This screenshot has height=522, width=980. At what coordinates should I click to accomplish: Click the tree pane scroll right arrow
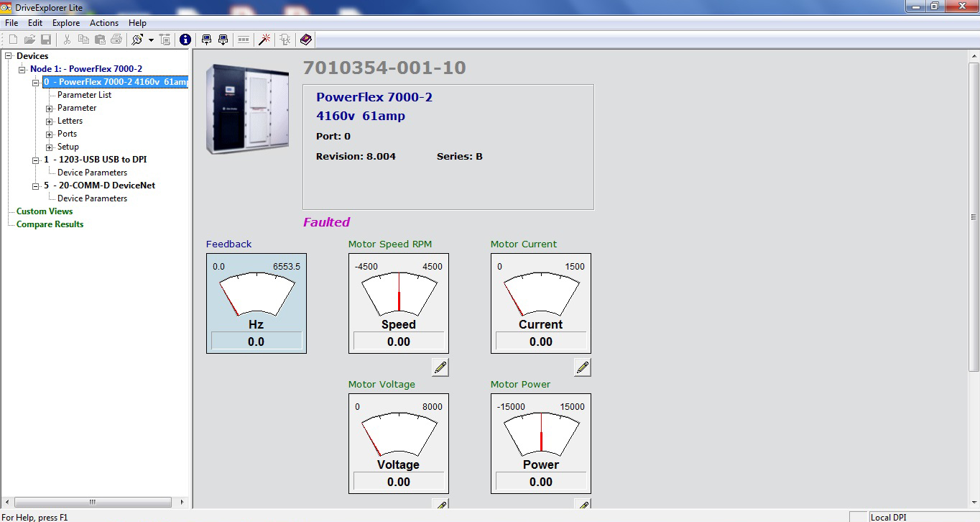(182, 502)
